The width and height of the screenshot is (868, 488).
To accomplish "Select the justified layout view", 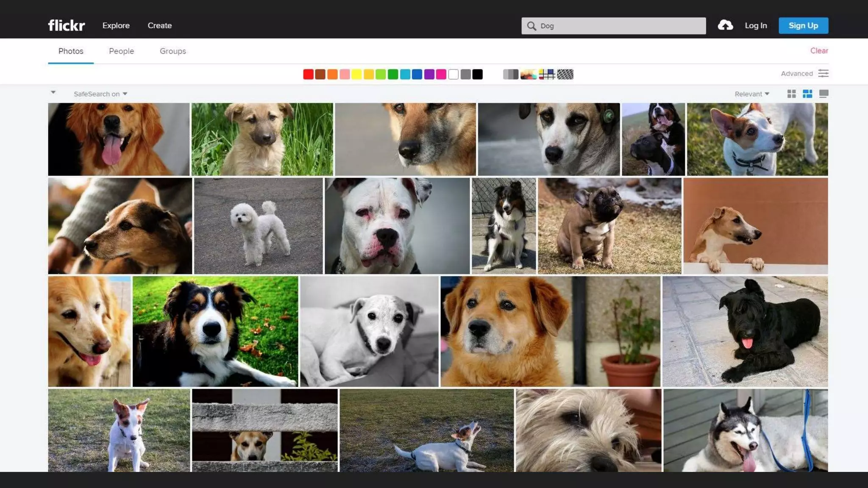I will 808,94.
